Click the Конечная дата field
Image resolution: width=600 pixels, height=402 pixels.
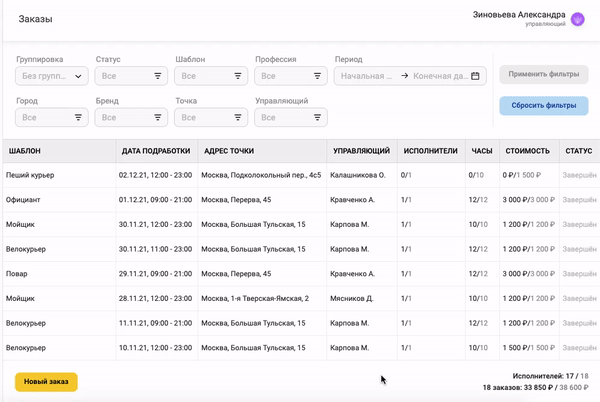click(x=439, y=76)
